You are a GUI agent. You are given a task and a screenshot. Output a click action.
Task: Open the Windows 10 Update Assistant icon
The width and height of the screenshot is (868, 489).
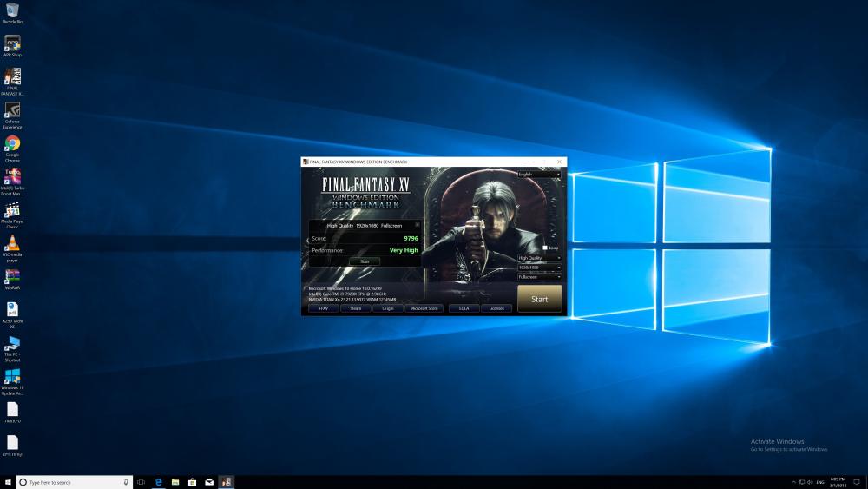[12, 381]
